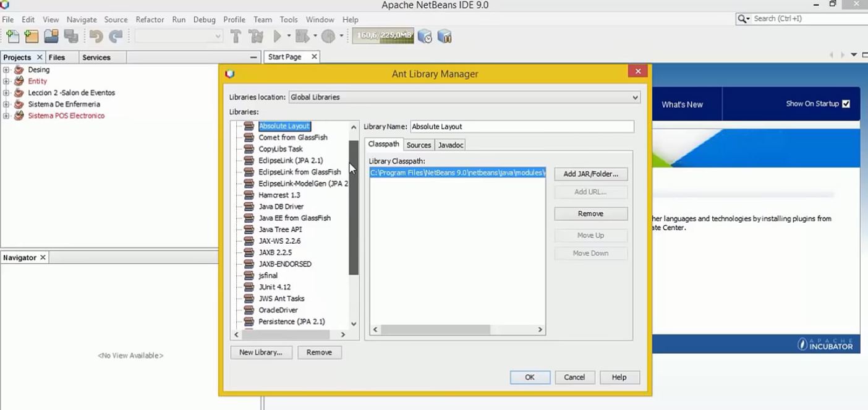Expand the Desing project node
The height and width of the screenshot is (410, 868).
pyautogui.click(x=6, y=70)
